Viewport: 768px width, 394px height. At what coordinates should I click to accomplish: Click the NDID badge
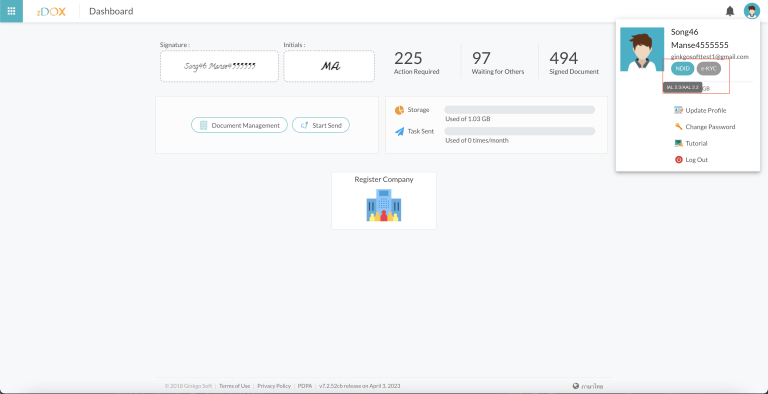click(682, 69)
